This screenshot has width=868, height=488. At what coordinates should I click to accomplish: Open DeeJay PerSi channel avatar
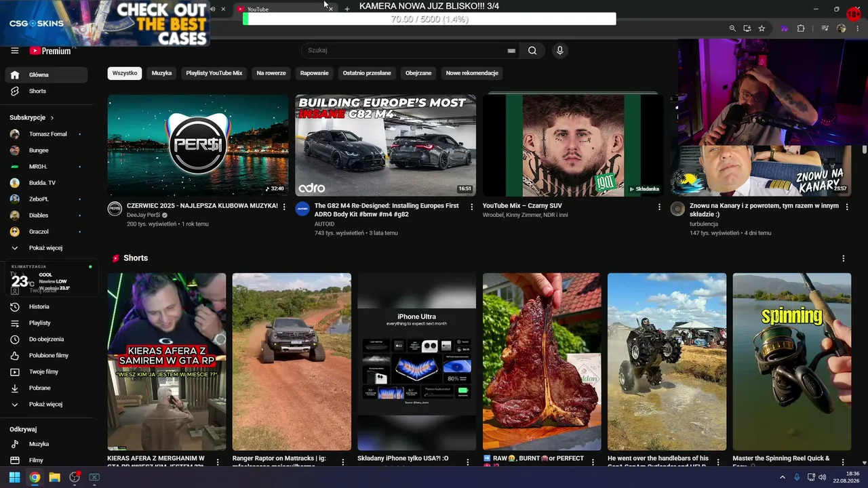point(115,209)
